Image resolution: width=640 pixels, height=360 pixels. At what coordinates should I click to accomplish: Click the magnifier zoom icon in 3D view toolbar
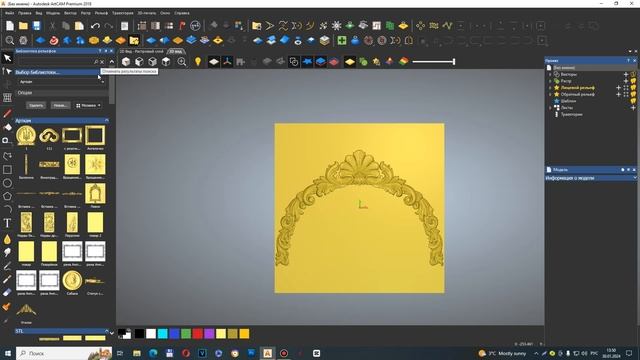tap(182, 62)
